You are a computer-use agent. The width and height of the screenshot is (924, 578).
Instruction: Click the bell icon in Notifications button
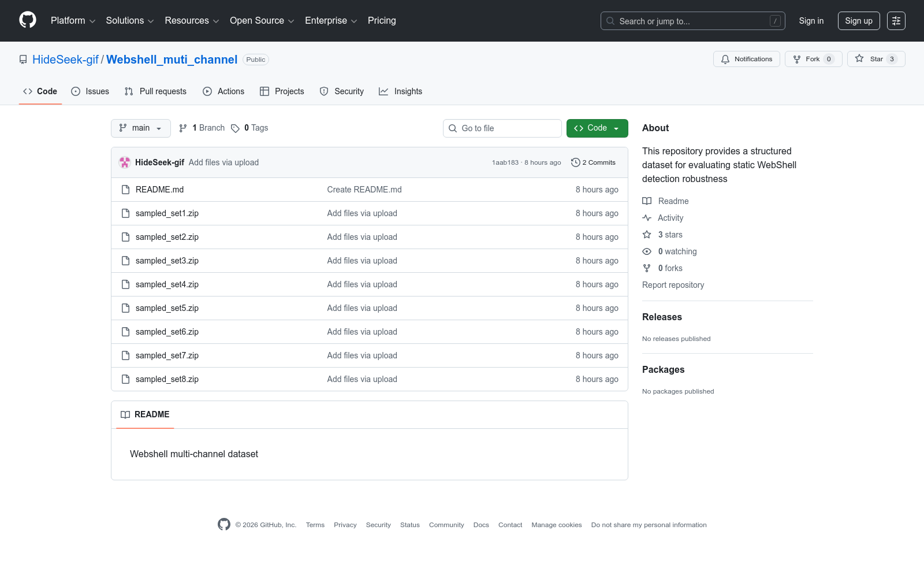725,59
